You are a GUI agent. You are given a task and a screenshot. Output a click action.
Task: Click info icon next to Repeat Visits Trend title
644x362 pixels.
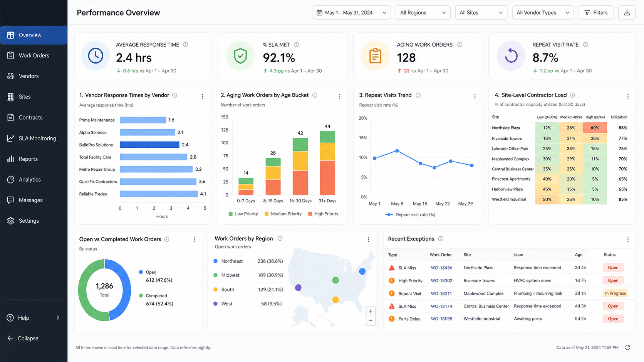pyautogui.click(x=418, y=95)
